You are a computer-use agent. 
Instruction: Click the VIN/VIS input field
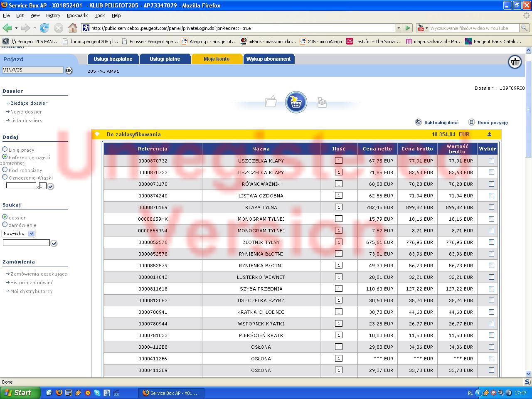[32, 70]
